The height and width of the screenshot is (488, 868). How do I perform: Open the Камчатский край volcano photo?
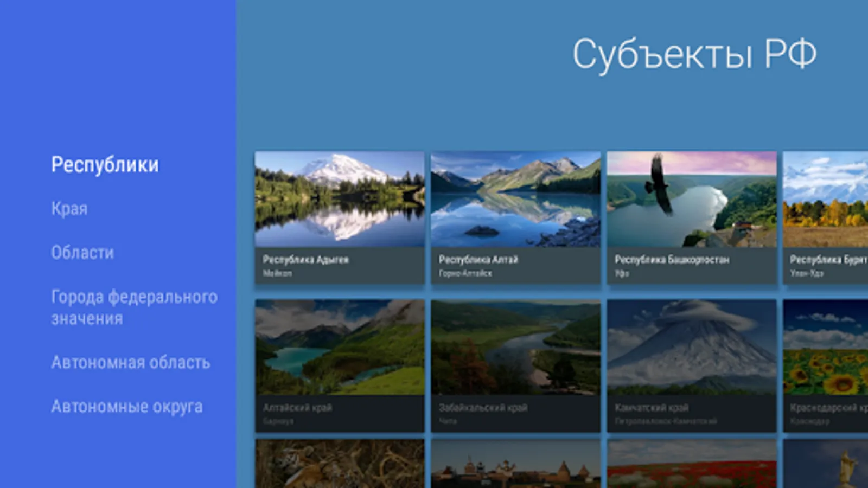pyautogui.click(x=692, y=347)
